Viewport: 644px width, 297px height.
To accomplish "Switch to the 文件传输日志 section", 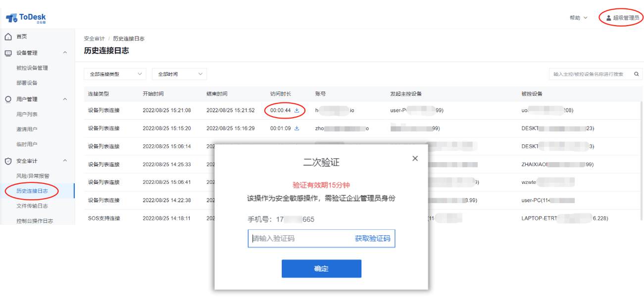I will (x=33, y=205).
